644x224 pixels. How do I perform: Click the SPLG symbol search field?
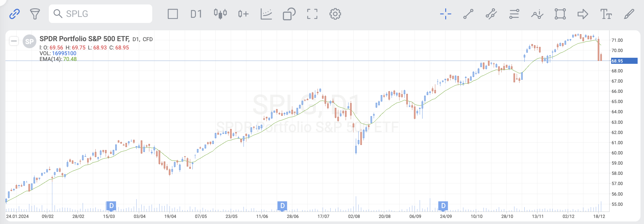(101, 14)
